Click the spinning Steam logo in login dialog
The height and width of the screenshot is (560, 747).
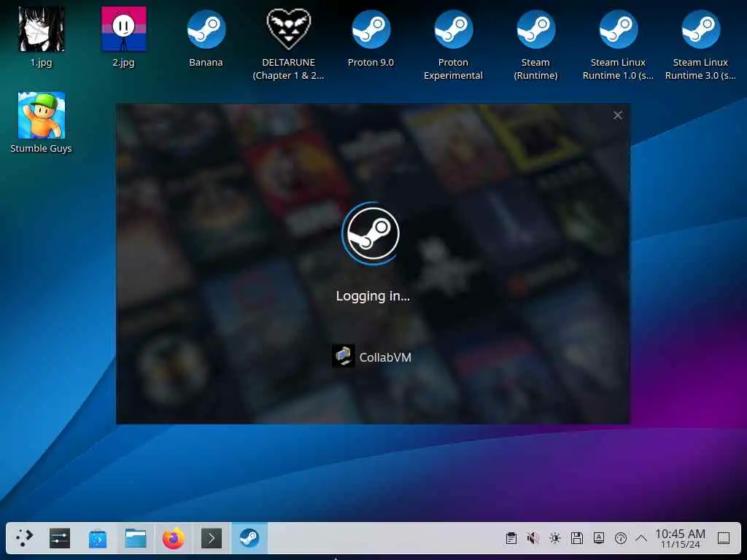pyautogui.click(x=373, y=233)
